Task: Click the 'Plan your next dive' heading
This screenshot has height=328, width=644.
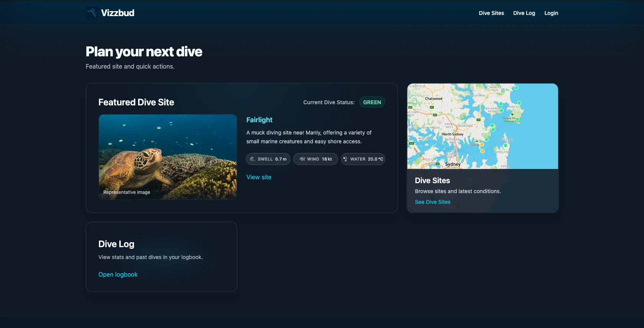Action: pos(144,52)
